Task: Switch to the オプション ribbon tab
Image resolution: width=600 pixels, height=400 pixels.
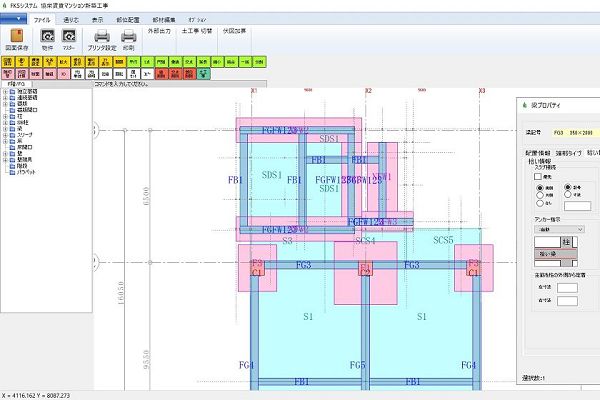Action: pos(197,20)
